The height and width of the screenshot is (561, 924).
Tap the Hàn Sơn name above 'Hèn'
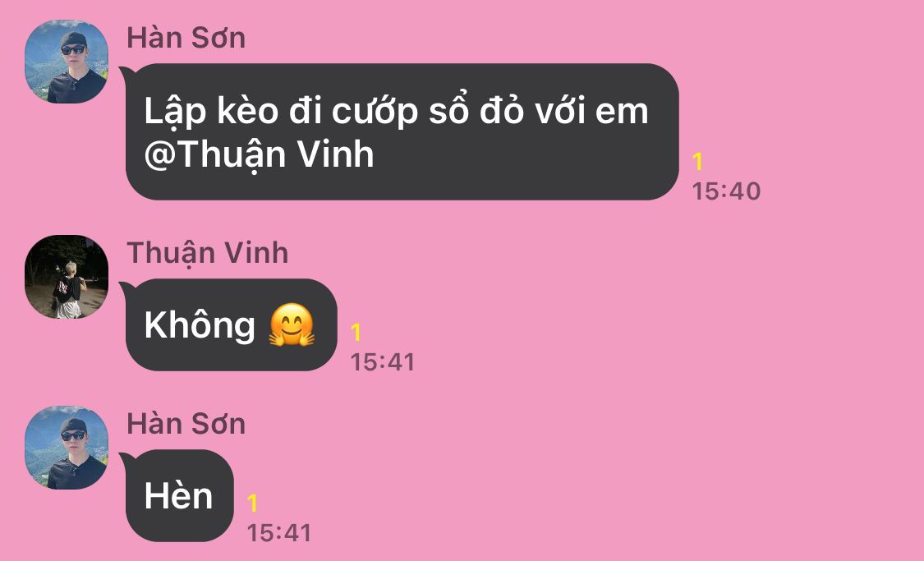coord(186,425)
